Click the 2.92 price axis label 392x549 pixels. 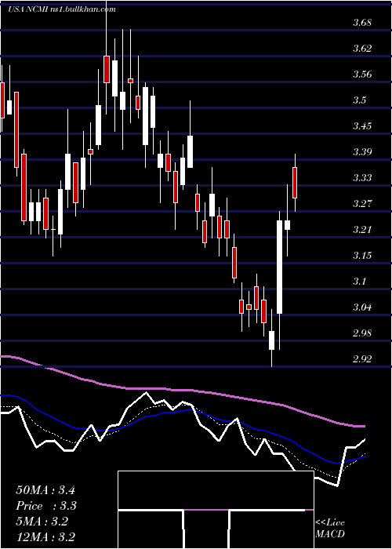point(362,359)
